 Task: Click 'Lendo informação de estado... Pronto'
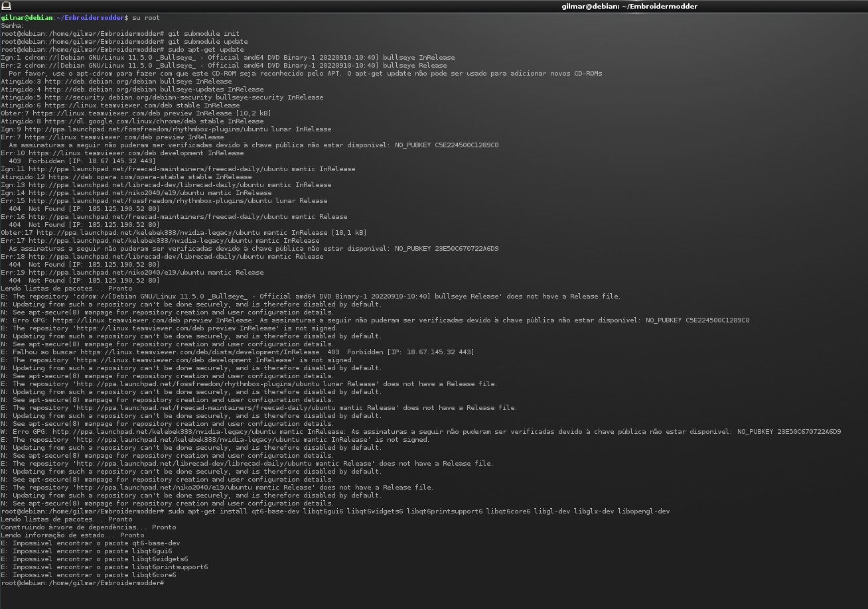[72, 535]
